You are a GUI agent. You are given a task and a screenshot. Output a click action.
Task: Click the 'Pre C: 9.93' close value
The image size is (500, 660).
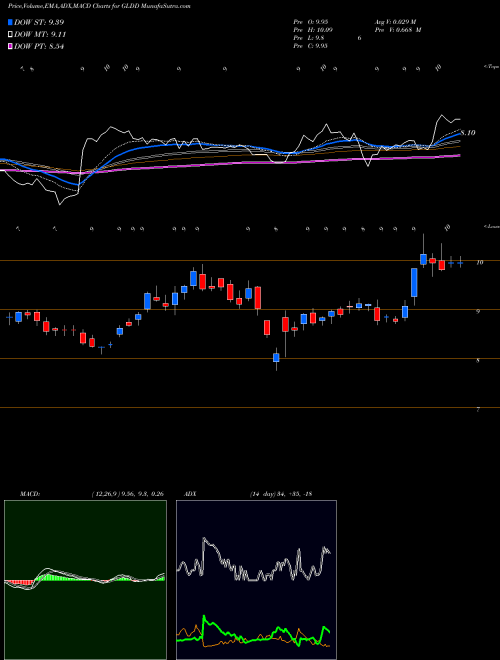point(310,46)
